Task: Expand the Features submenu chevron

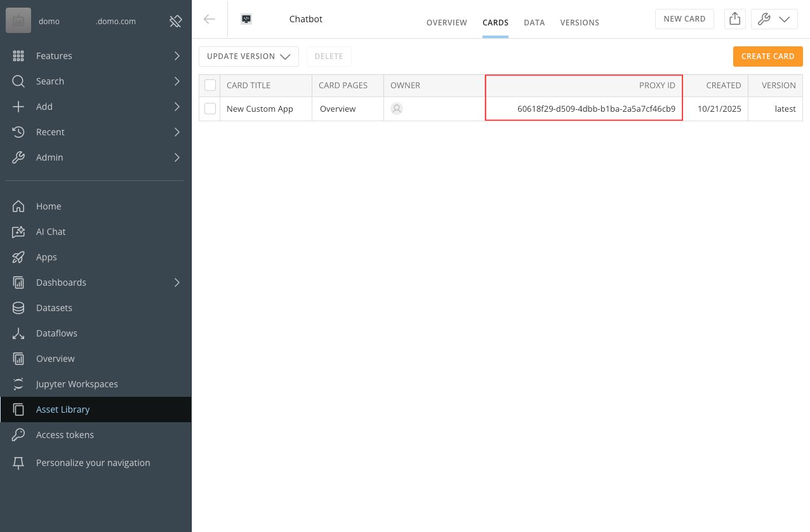Action: click(177, 56)
